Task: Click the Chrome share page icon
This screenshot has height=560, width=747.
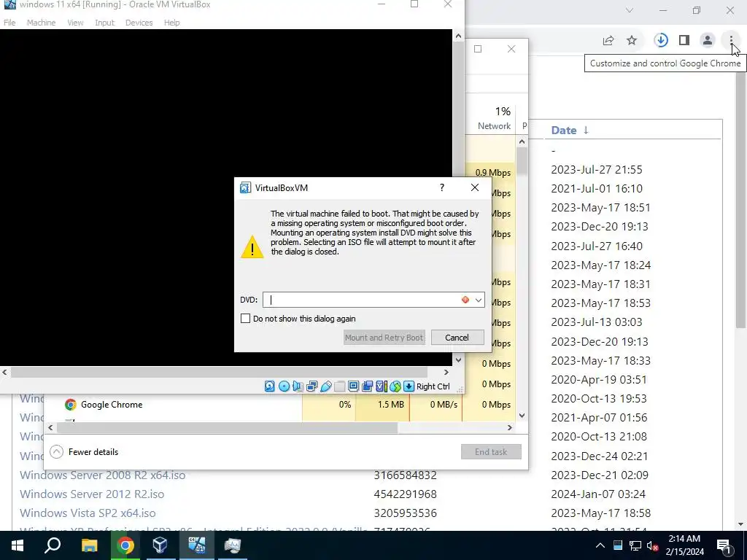Action: coord(608,41)
